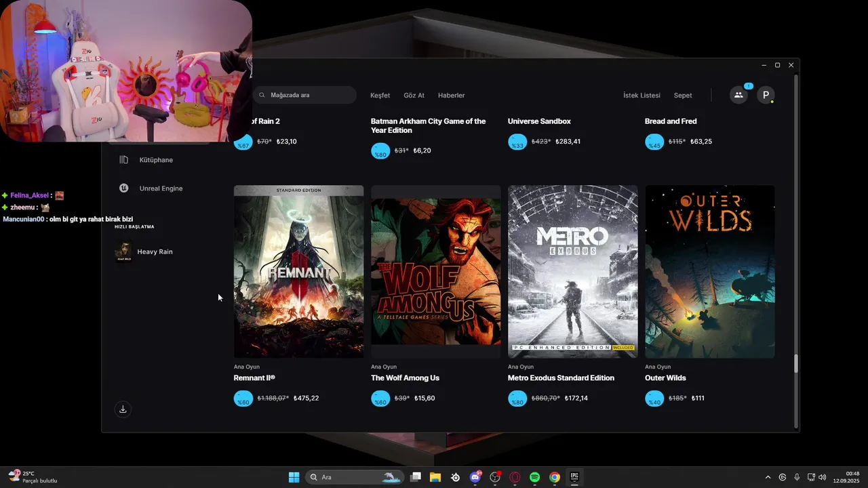Viewport: 868px width, 488px height.
Task: Click the %33 badge for Universe Sandbox
Action: [517, 142]
